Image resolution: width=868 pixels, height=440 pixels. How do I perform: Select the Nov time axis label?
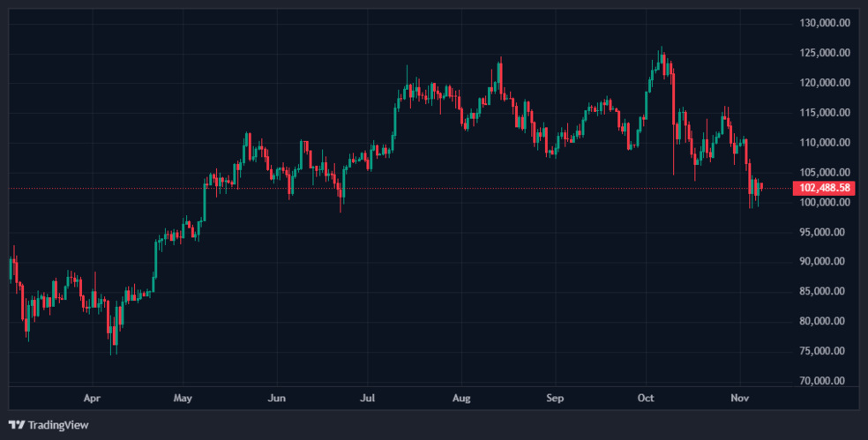tap(739, 398)
